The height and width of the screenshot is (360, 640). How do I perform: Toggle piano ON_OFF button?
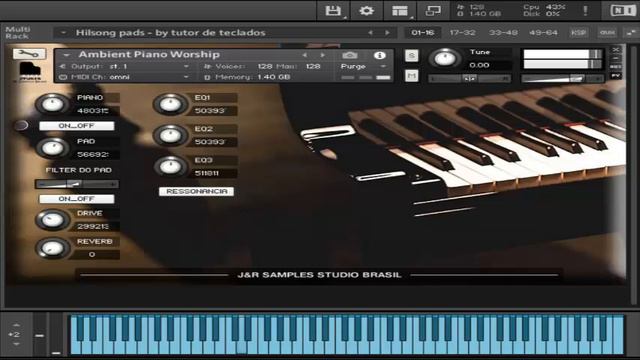pos(76,126)
